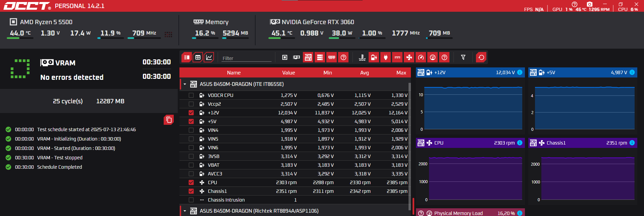Screen dimensions: 644x216
Task: Copy the test log with clipboard icon
Action: pyautogui.click(x=169, y=120)
